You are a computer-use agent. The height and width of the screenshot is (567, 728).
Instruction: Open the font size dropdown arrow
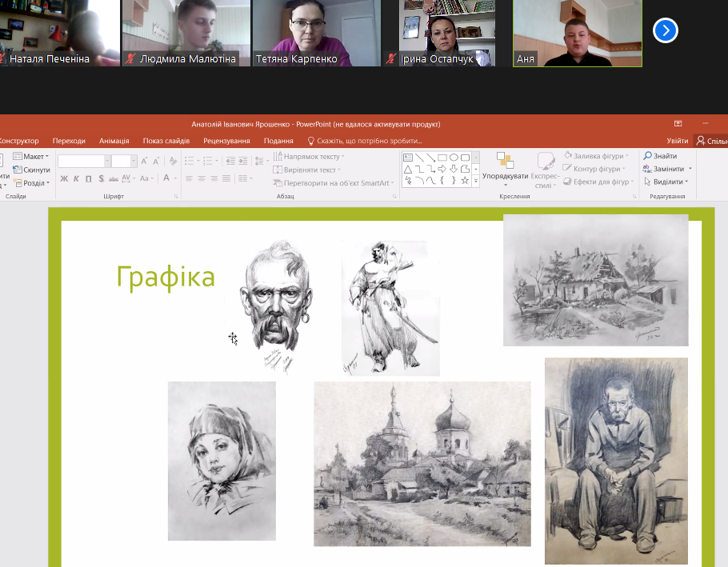134,161
